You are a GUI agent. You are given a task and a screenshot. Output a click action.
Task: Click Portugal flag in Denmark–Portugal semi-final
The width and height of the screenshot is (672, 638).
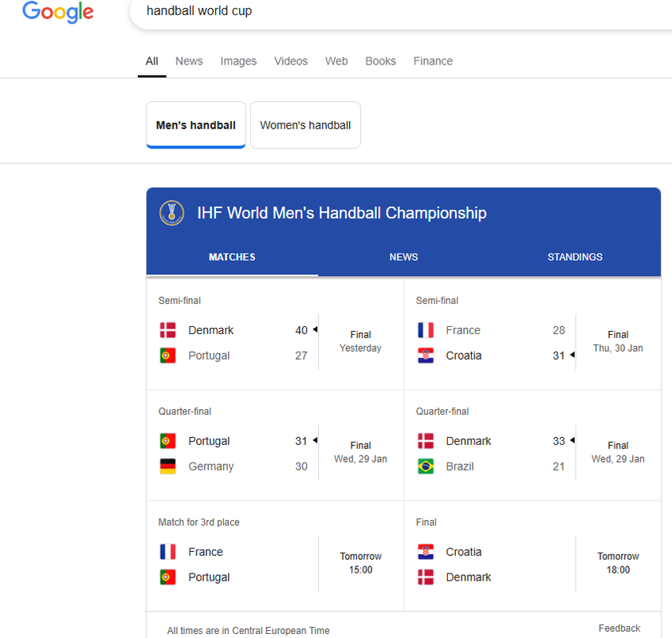click(167, 356)
